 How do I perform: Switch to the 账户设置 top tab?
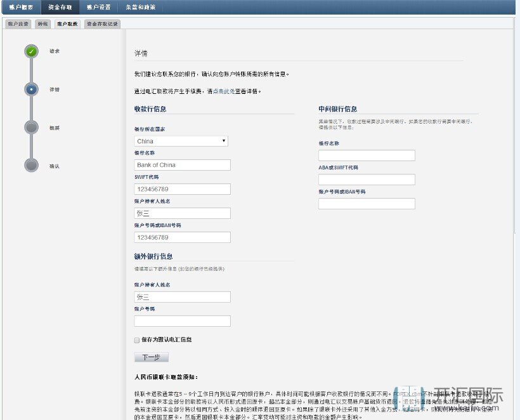pyautogui.click(x=98, y=7)
